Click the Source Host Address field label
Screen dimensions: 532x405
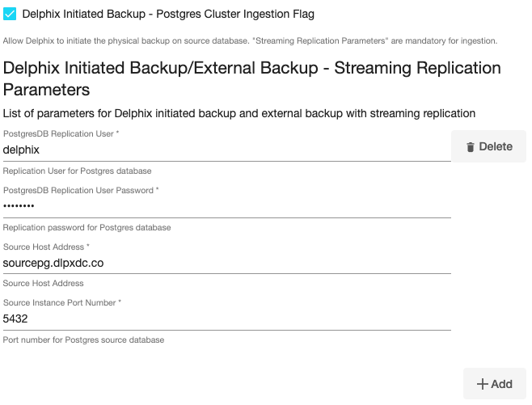click(x=46, y=247)
